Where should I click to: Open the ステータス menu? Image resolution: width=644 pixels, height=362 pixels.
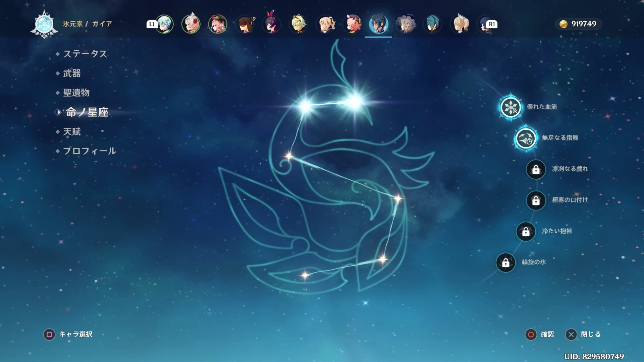click(x=85, y=54)
